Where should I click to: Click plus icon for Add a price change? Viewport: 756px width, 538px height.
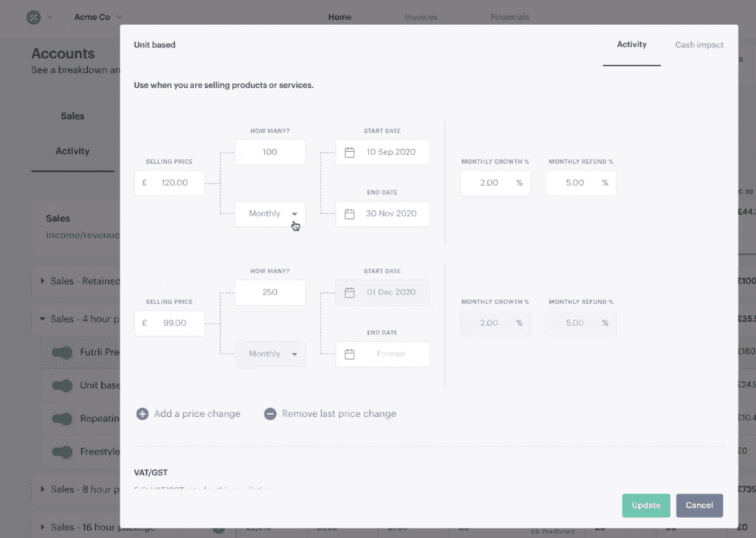142,414
